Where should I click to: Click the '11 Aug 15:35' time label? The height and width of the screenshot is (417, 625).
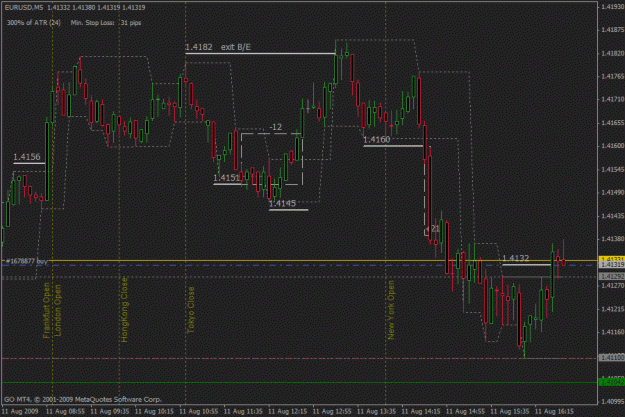(510, 411)
